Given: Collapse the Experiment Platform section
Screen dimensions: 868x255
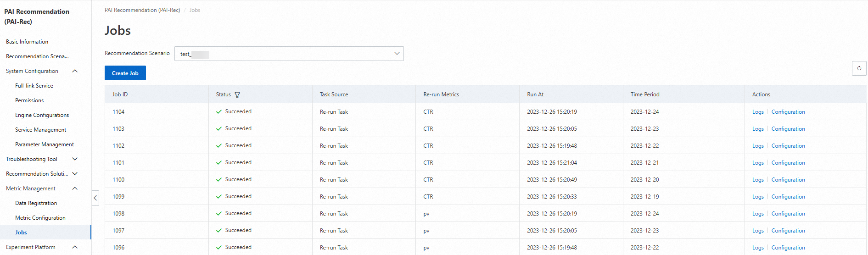Looking at the screenshot, I should [75, 247].
